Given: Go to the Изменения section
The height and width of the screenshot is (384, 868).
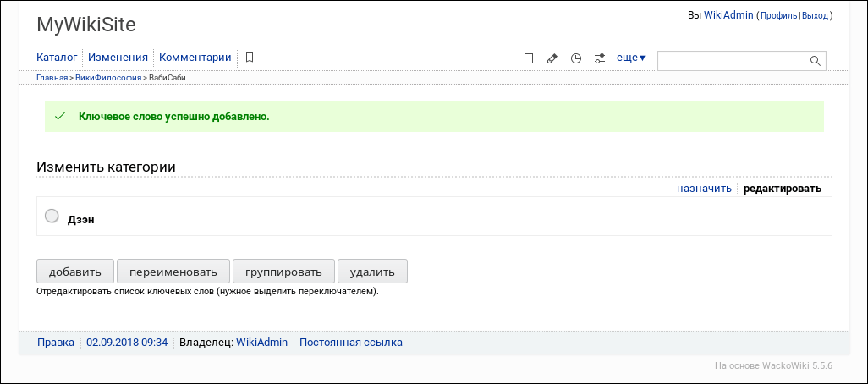Looking at the screenshot, I should [x=118, y=58].
